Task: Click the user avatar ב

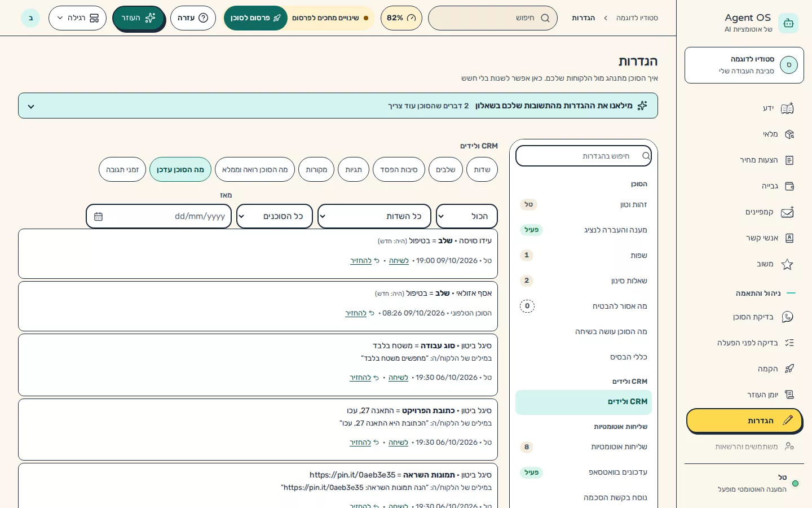Action: click(x=30, y=18)
